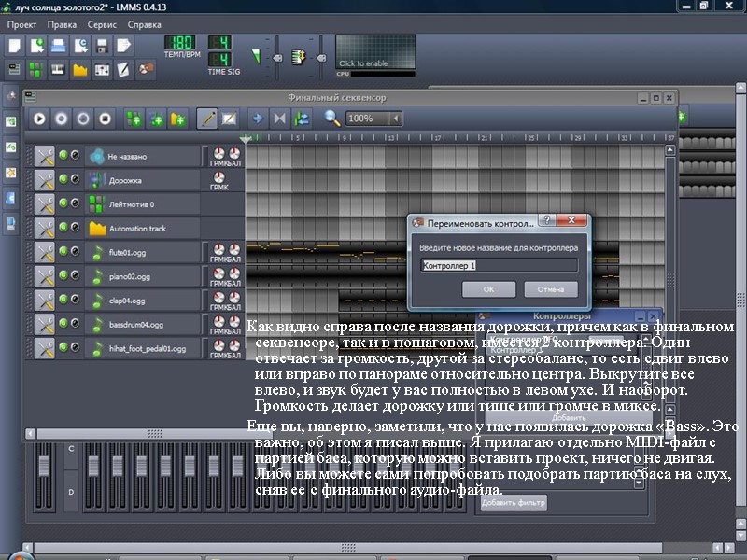Stop playback in the Song Editor
This screenshot has height=560, width=747.
106,119
